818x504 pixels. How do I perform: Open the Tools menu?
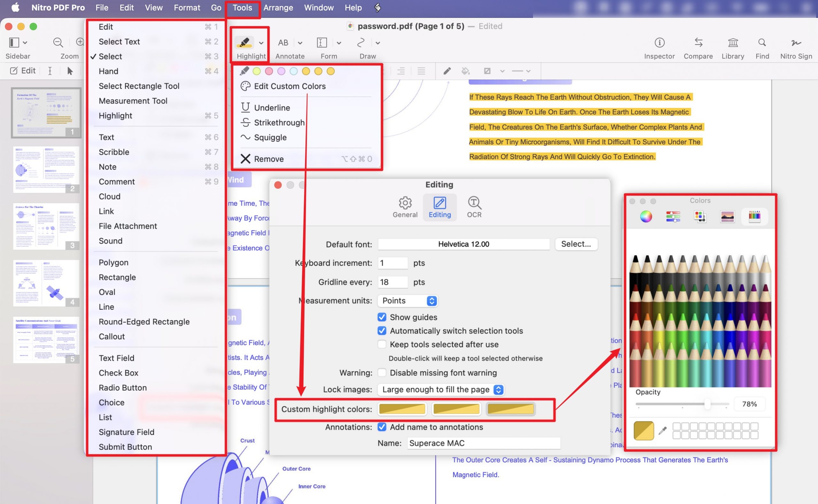pos(242,8)
